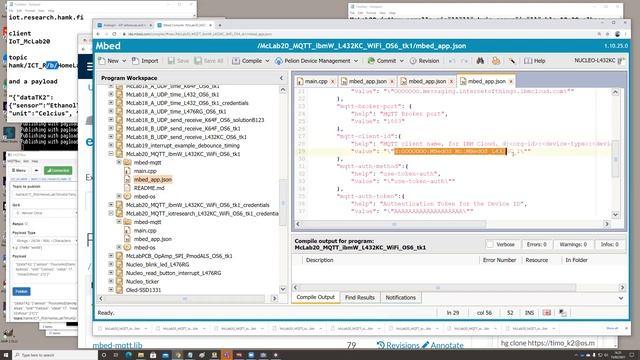This screenshot has height=360, width=640.
Task: Click the Description column header
Action: 319,260
